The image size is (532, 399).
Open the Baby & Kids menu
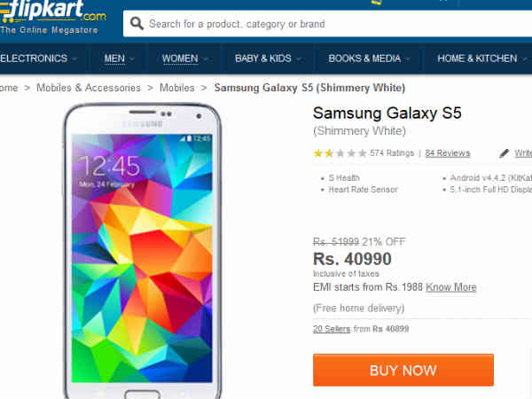[269, 59]
